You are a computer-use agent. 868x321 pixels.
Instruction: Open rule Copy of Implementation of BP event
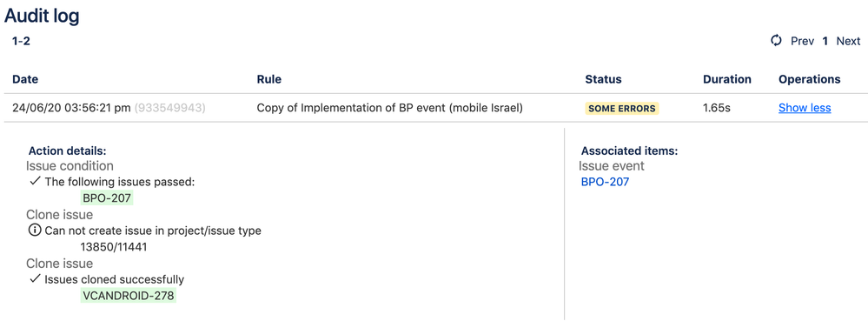tap(390, 108)
